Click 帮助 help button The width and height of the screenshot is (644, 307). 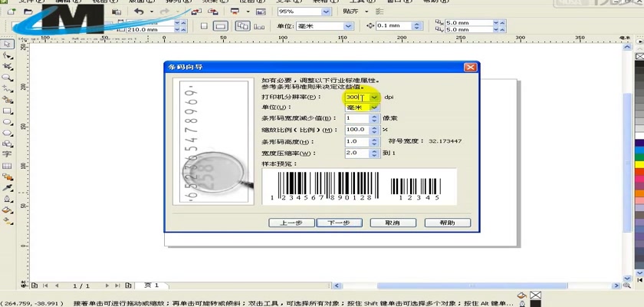pyautogui.click(x=447, y=223)
